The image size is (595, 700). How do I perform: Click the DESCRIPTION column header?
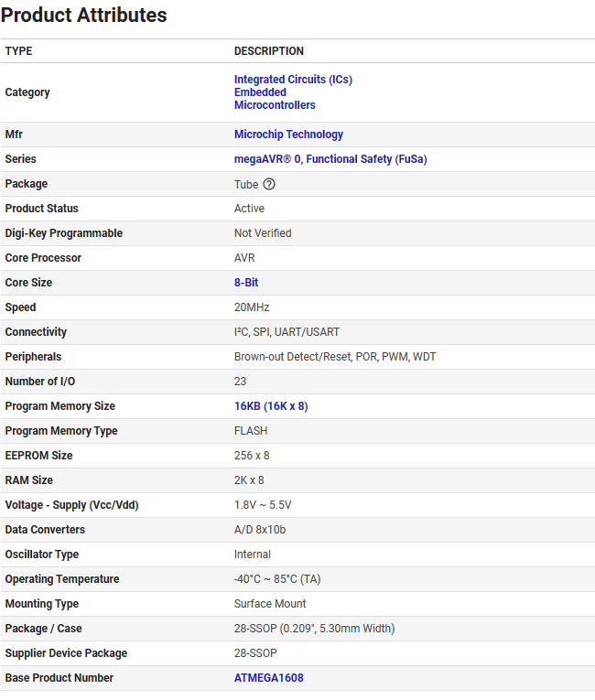coord(269,51)
